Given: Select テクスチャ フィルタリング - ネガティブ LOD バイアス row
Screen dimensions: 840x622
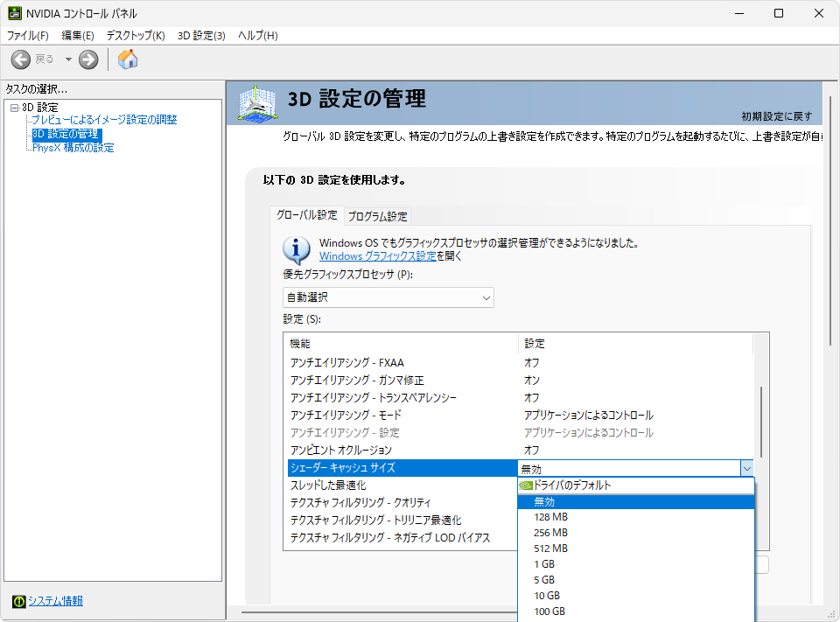Looking at the screenshot, I should [402, 538].
